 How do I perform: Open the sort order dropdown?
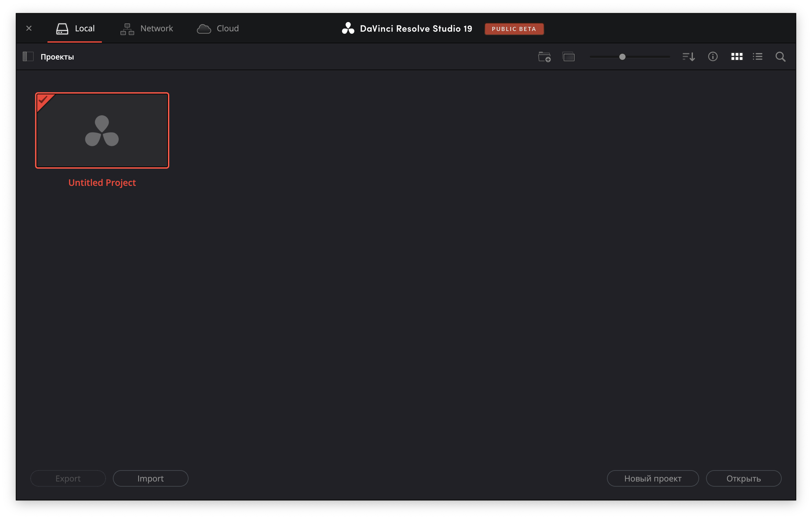tap(688, 57)
